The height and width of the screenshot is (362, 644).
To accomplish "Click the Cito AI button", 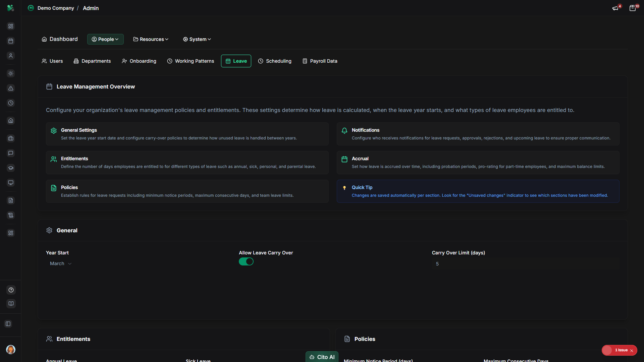I will click(x=322, y=357).
